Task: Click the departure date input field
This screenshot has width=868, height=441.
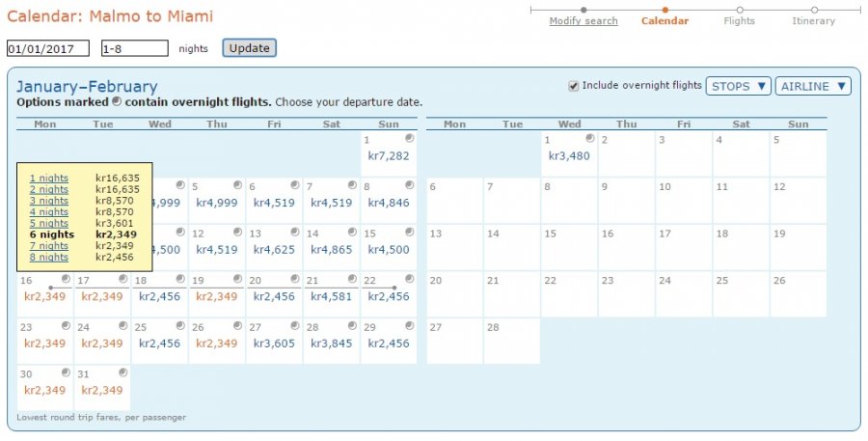Action: (x=47, y=48)
